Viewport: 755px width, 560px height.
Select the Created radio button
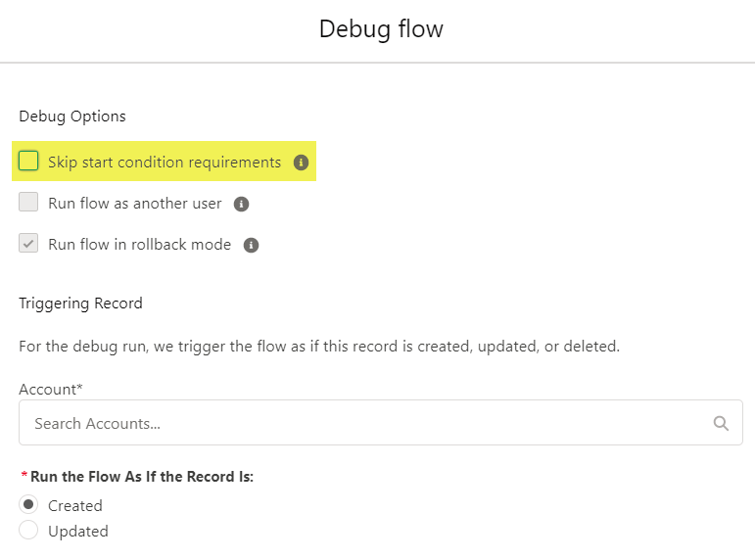pyautogui.click(x=28, y=504)
